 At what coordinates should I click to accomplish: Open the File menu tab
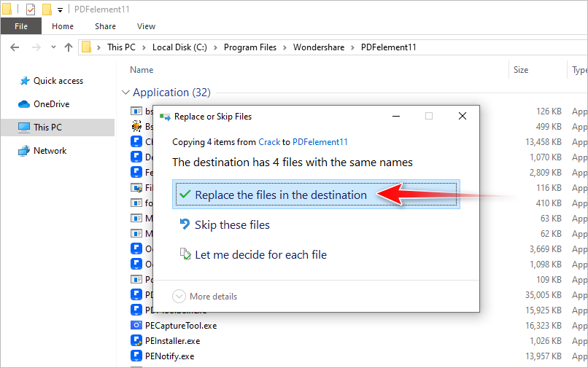21,26
